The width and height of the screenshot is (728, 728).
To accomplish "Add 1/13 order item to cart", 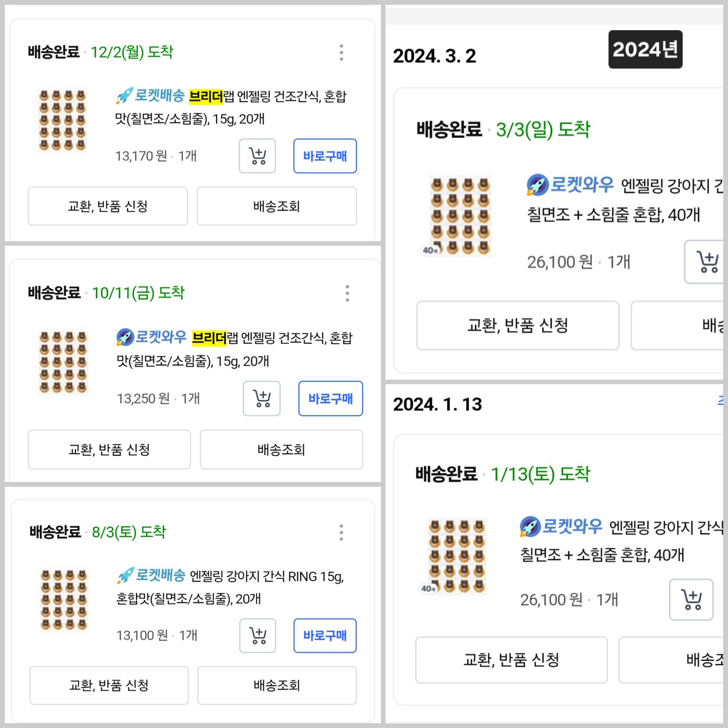I will 691,600.
